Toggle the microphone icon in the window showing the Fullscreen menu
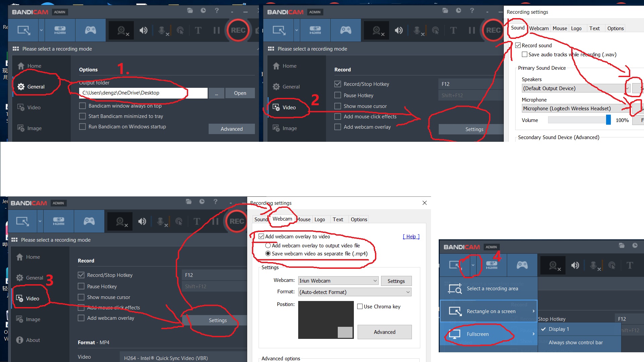The image size is (644, 362). pyautogui.click(x=595, y=266)
